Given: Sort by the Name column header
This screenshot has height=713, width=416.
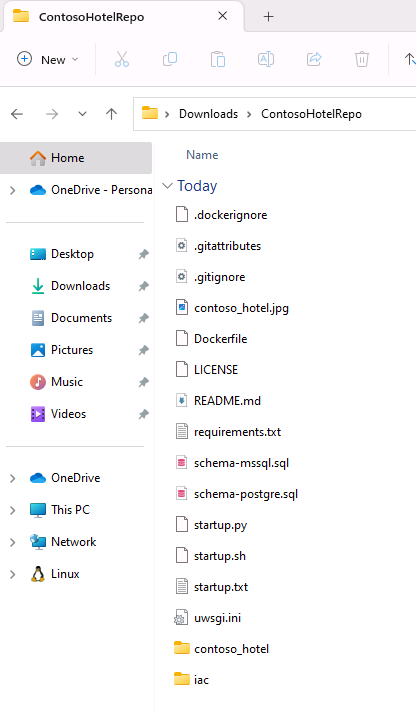Looking at the screenshot, I should pos(202,155).
